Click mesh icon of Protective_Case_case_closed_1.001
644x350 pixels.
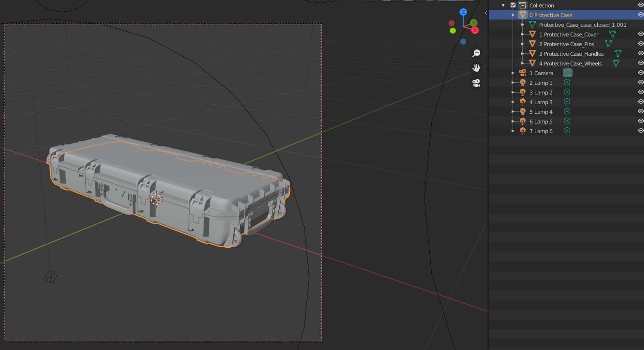[532, 24]
